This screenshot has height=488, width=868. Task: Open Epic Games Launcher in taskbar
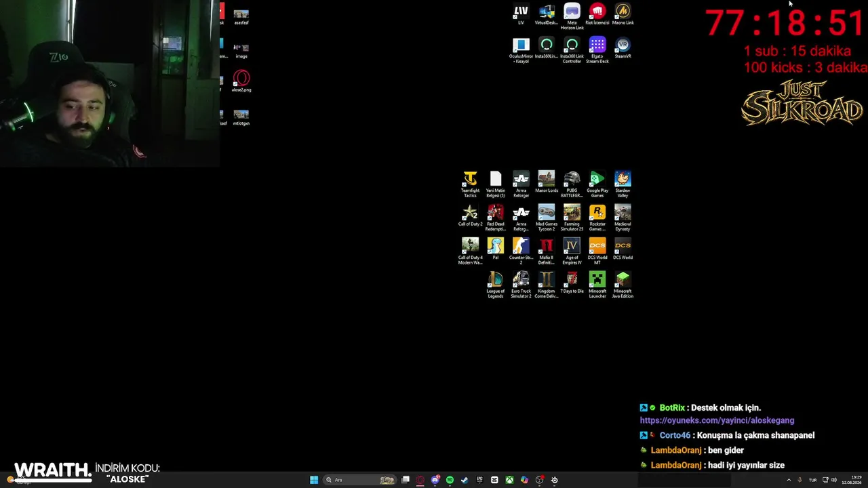click(x=479, y=480)
